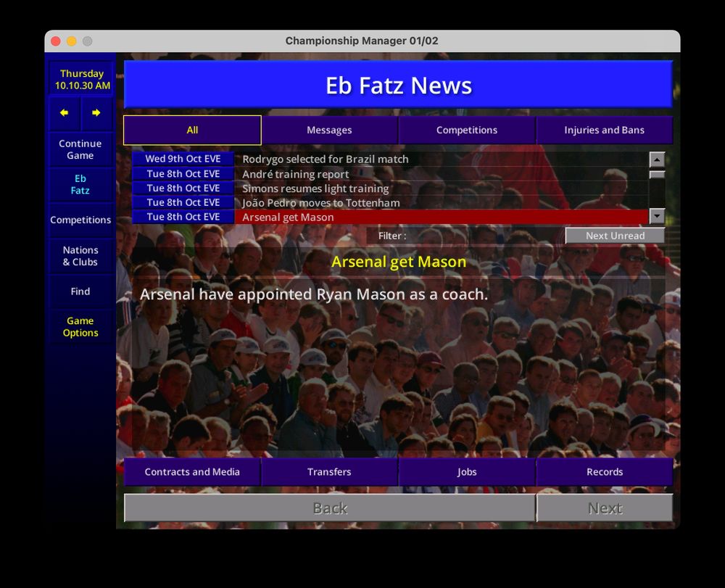Select 'Rodrygo selected for Brazil match' news

point(441,159)
